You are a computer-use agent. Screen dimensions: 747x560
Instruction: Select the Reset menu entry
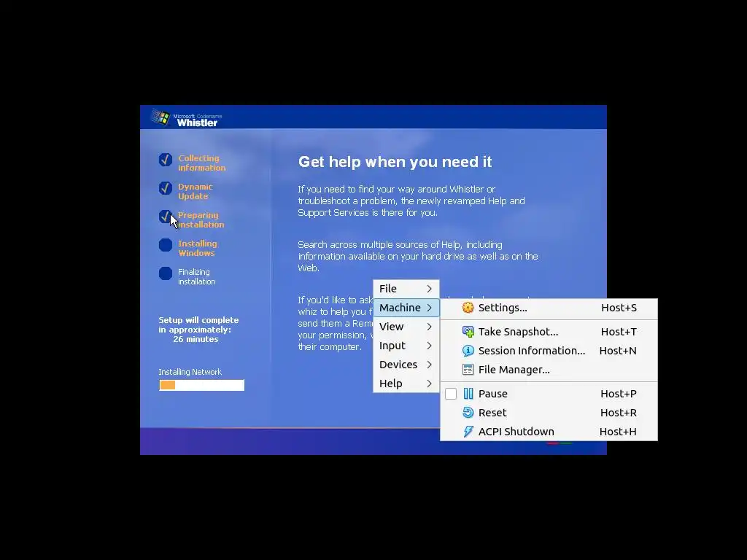pyautogui.click(x=549, y=413)
